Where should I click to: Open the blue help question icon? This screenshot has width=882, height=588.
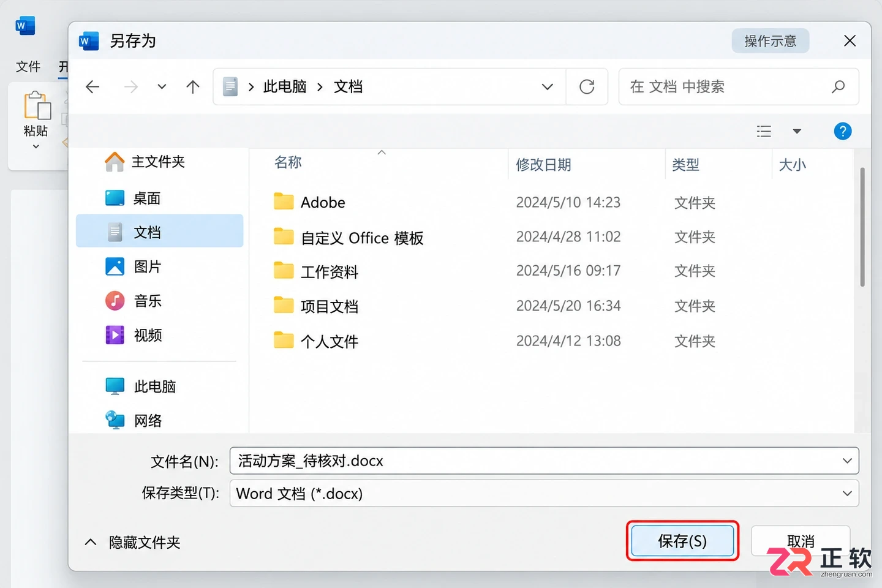(843, 131)
